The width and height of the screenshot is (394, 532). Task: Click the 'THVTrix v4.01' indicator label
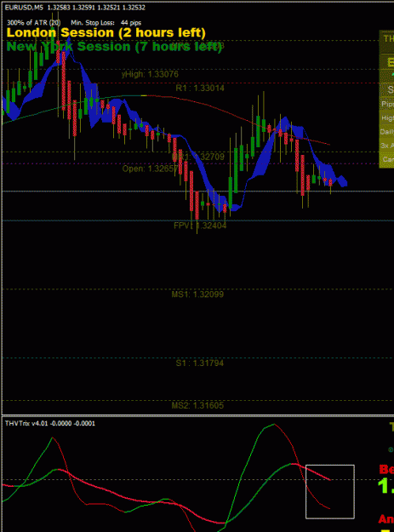pos(26,423)
